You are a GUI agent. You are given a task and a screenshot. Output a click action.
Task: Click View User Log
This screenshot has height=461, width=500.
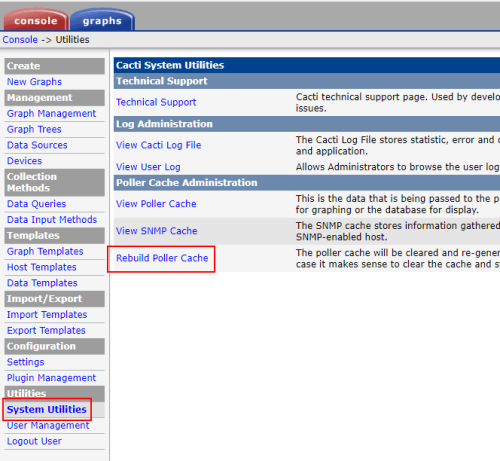[x=148, y=167]
